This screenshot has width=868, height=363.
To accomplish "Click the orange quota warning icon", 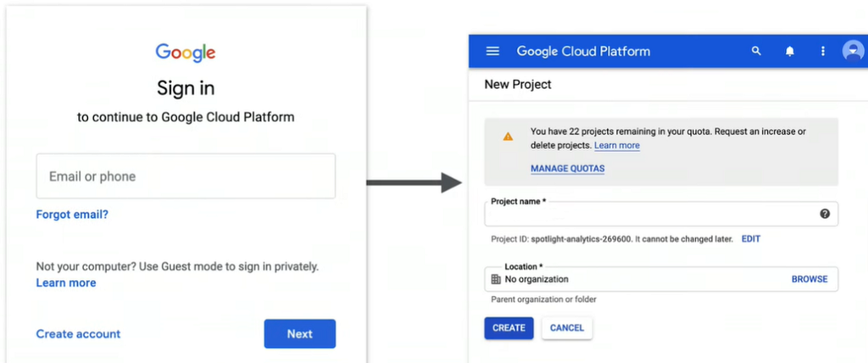I will [508, 137].
